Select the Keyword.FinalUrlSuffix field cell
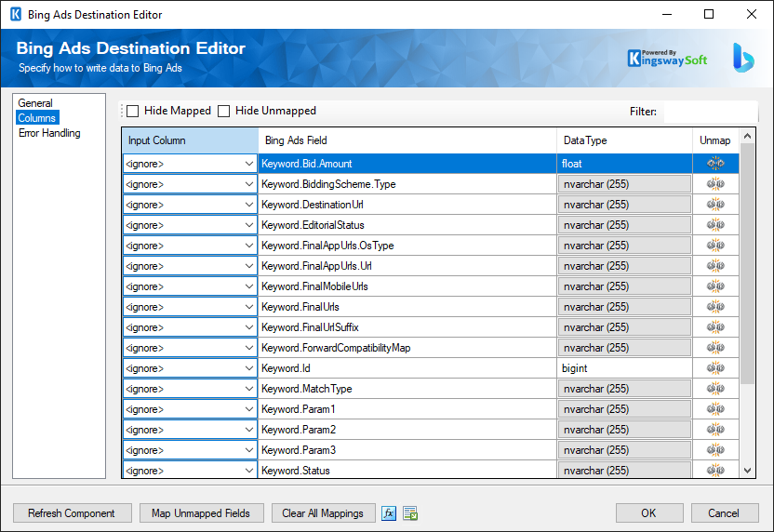The width and height of the screenshot is (774, 532). point(407,327)
